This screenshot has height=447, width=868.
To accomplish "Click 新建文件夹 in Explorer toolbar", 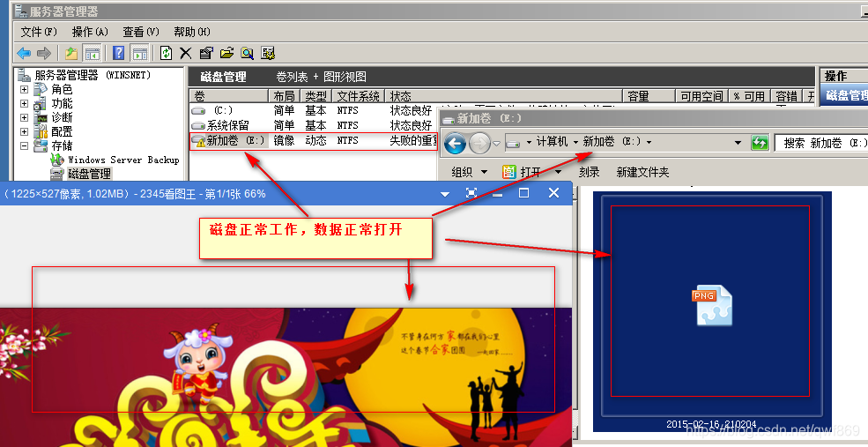I will pos(642,172).
